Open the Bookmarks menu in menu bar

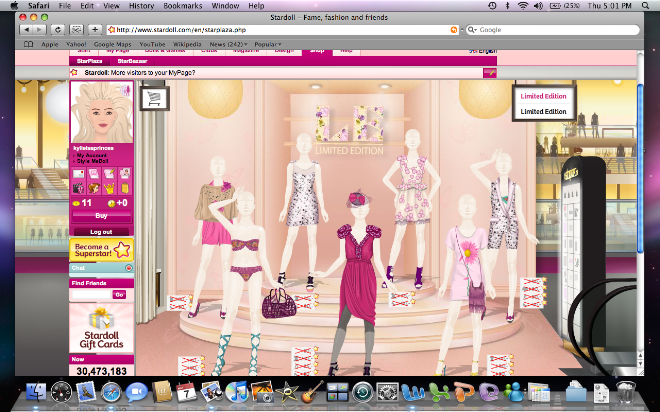pyautogui.click(x=183, y=6)
